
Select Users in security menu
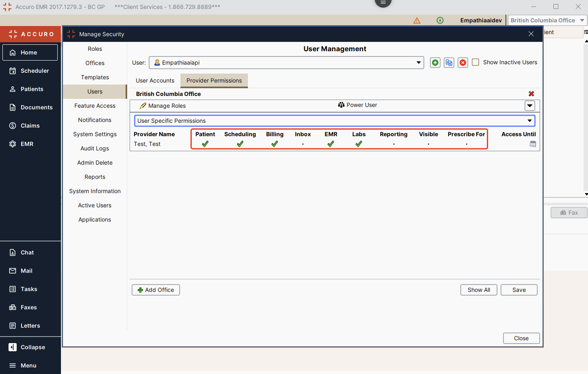(x=95, y=91)
